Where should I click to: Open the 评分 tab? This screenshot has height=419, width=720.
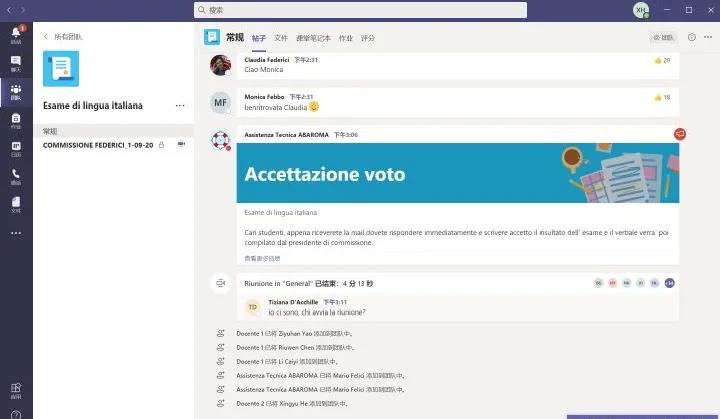[367, 38]
